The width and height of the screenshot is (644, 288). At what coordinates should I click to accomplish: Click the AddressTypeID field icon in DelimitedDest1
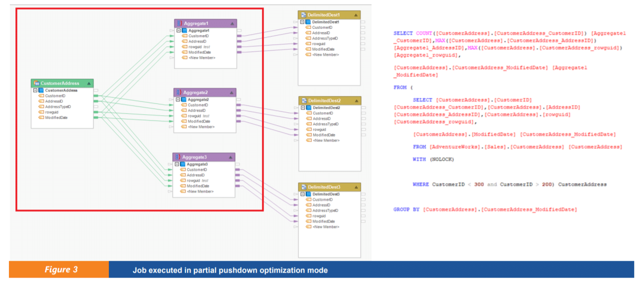pyautogui.click(x=308, y=38)
